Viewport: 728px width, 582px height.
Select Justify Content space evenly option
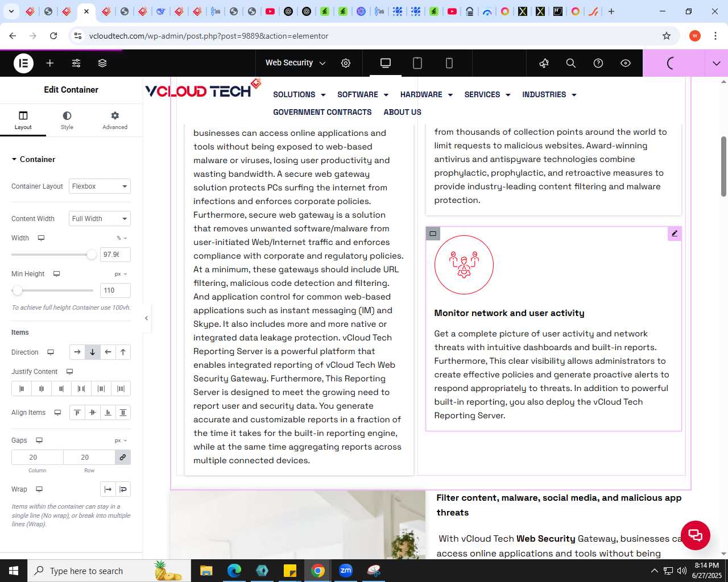coord(121,389)
